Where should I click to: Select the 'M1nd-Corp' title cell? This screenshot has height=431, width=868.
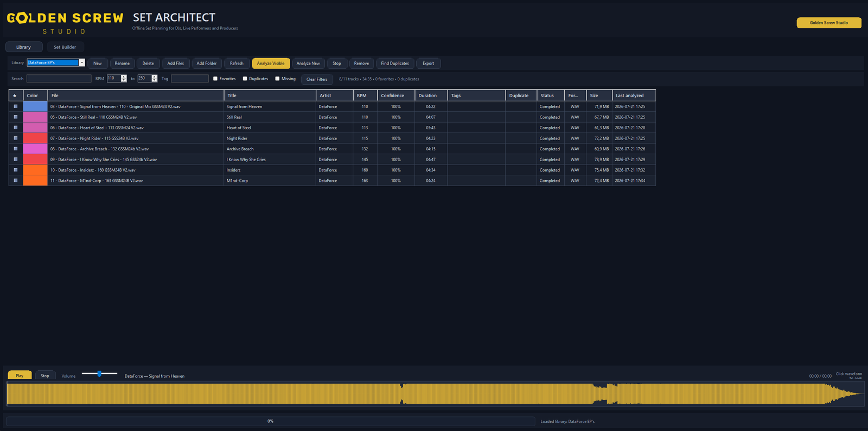pyautogui.click(x=270, y=181)
